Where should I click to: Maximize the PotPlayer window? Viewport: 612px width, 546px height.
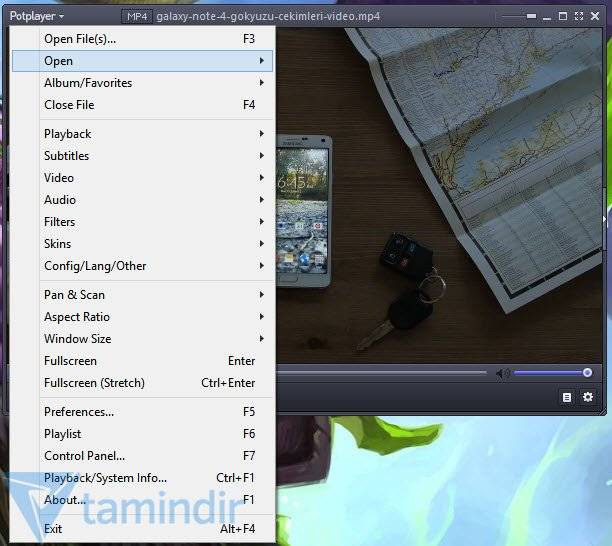point(564,16)
